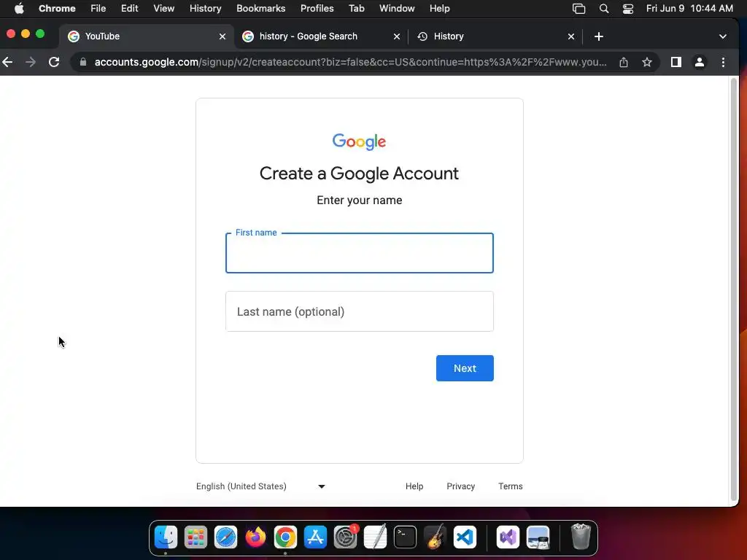747x560 pixels.
Task: Open Visual Studio Code from the Dock
Action: click(x=465, y=537)
